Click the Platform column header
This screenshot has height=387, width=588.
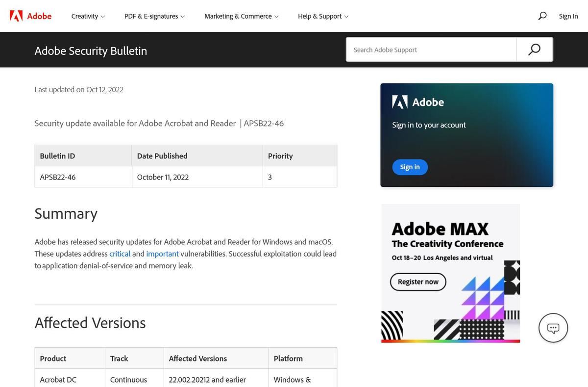(x=303, y=358)
